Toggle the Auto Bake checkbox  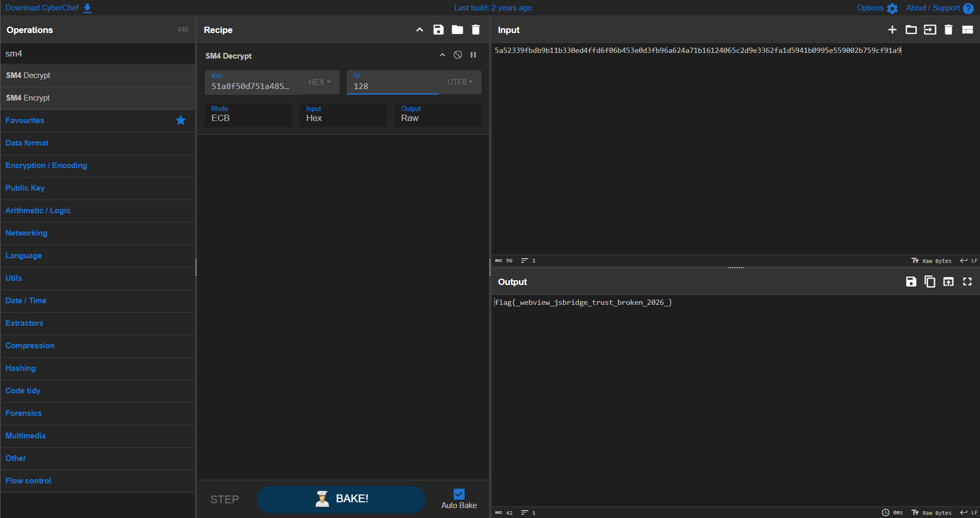point(459,494)
